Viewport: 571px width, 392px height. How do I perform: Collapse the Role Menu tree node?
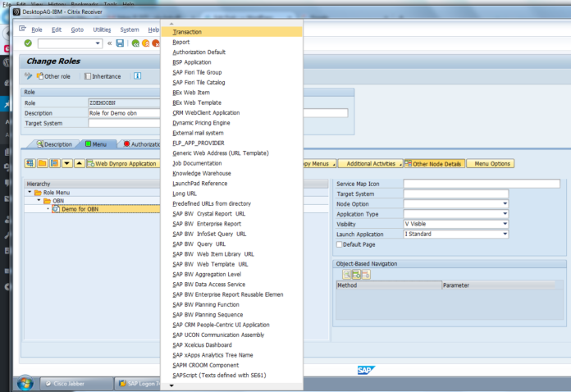click(30, 192)
